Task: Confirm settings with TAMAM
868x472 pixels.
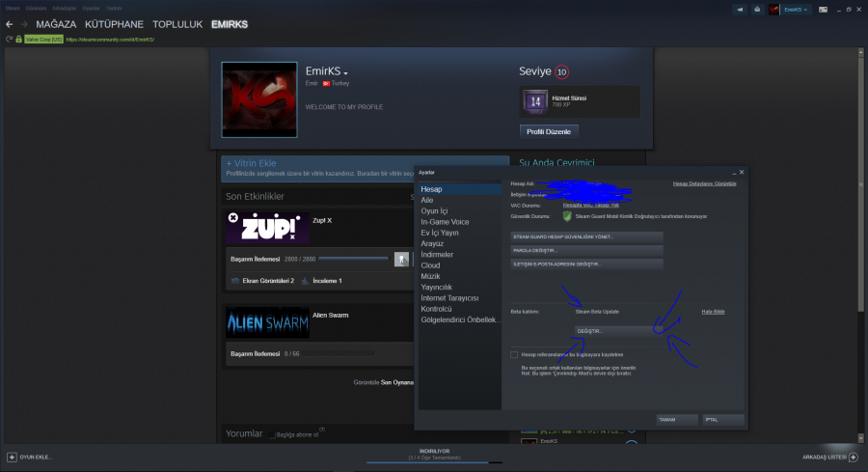Action: (x=676, y=419)
